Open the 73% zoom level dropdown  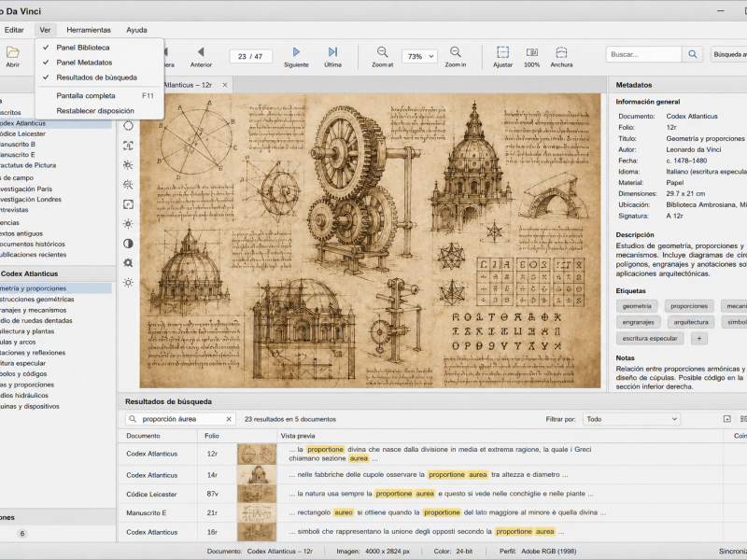pos(419,56)
